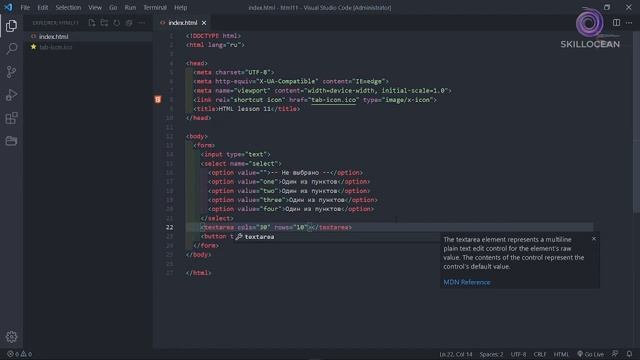Go to line via Ln 22, Col 14
The image size is (640, 360).
tap(456, 354)
